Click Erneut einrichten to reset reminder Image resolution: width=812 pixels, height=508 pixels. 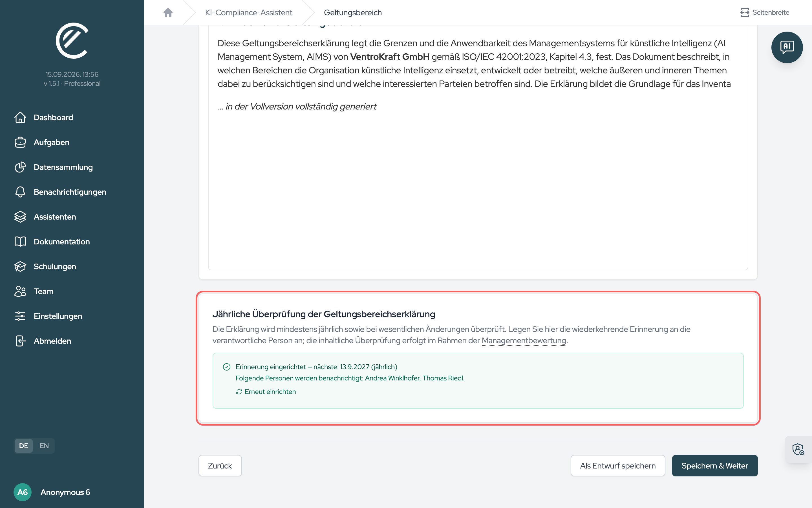coord(266,392)
